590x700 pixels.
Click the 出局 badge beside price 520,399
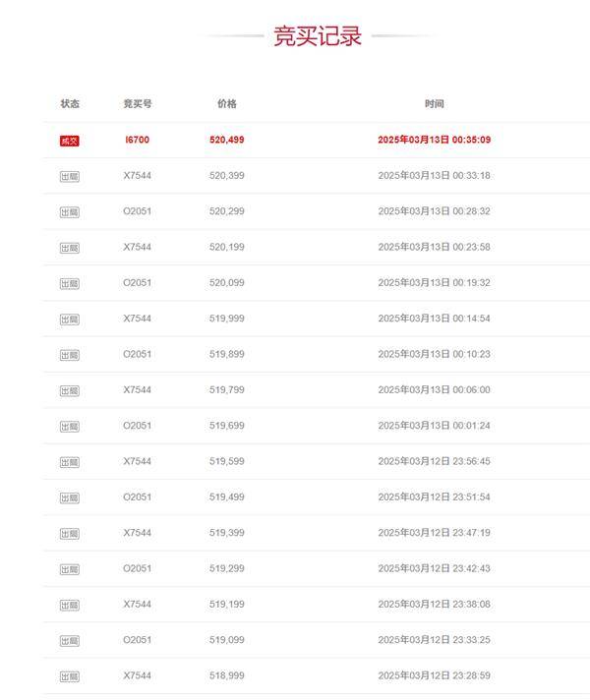69,177
